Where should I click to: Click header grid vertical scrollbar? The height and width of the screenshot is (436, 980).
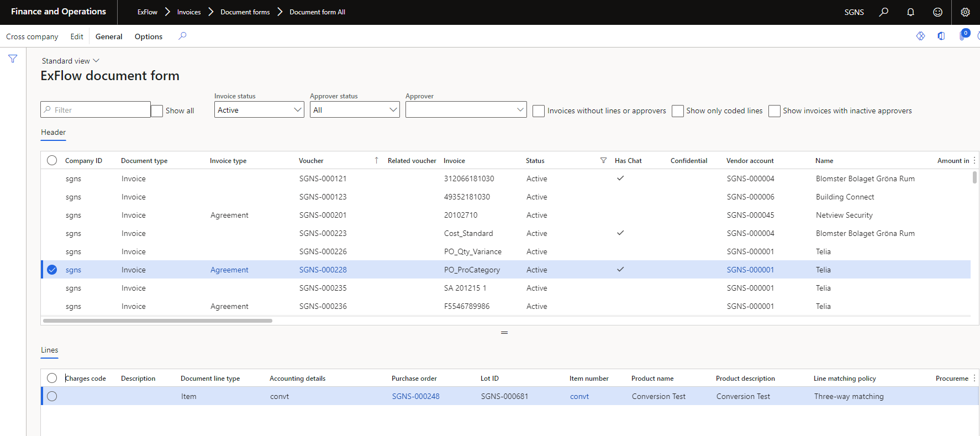tap(974, 177)
